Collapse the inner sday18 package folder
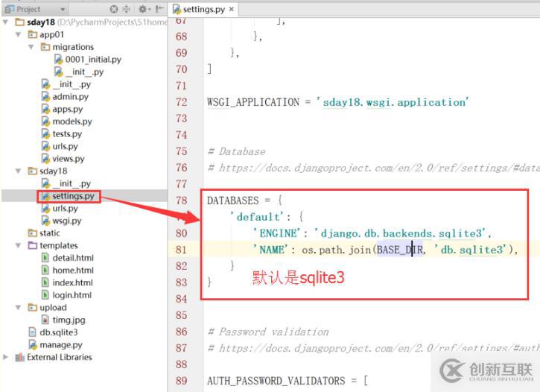This screenshot has height=392, width=540. tap(19, 171)
